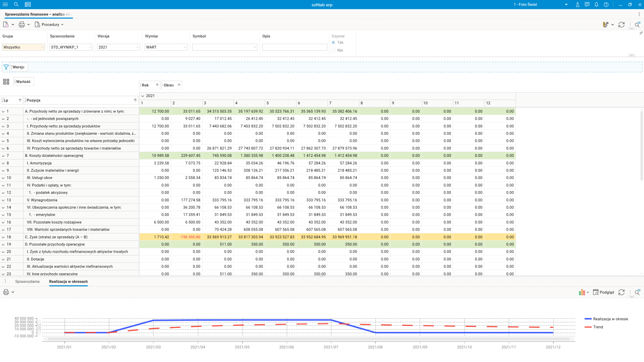Click into the Opis input field
Image resolution: width=644 pixels, height=362 pixels.
(x=294, y=47)
